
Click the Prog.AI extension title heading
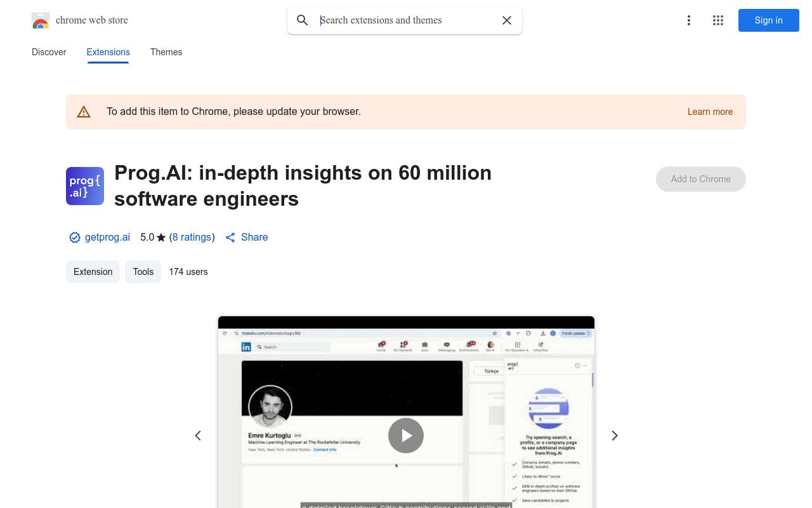(x=303, y=185)
